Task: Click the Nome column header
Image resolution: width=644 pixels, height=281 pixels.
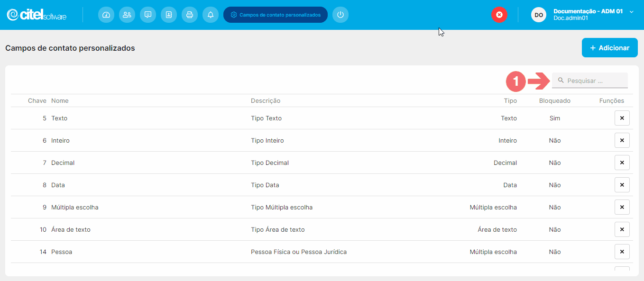Action: (60, 101)
